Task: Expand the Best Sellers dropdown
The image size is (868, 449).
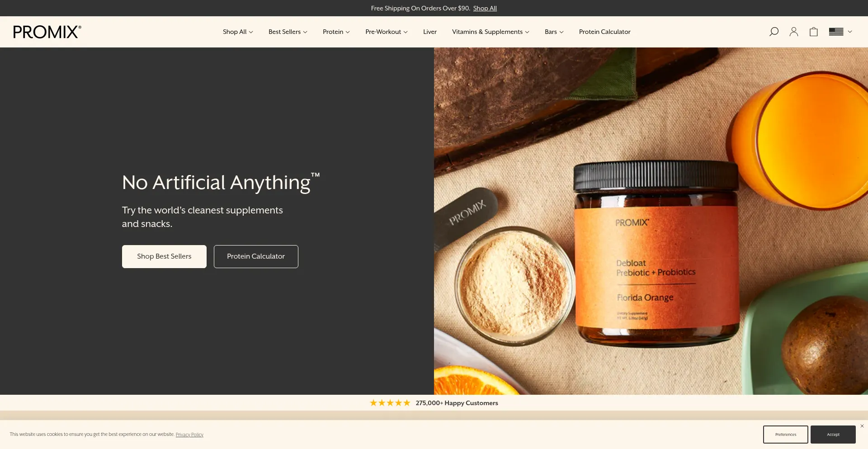Action: point(288,32)
